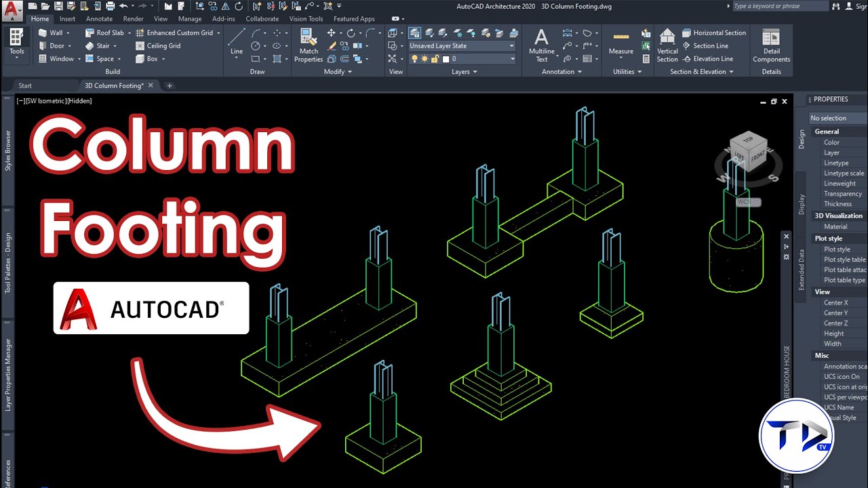The height and width of the screenshot is (488, 868).
Task: Click the Measure tool in Utilities
Action: tap(620, 42)
